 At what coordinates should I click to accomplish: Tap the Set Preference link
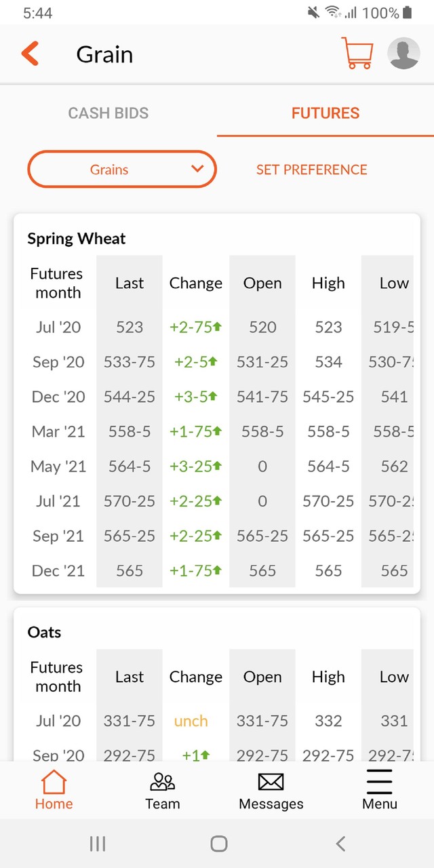pyautogui.click(x=311, y=170)
